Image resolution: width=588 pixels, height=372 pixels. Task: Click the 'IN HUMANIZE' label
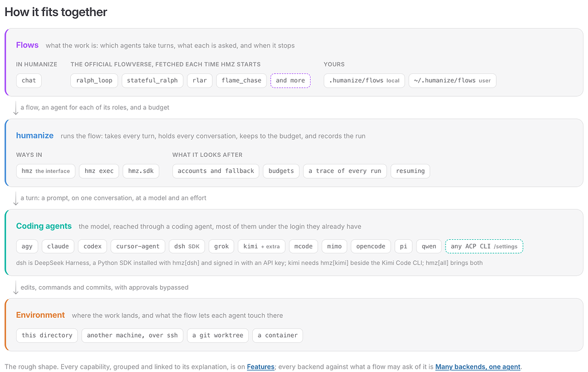(x=37, y=65)
